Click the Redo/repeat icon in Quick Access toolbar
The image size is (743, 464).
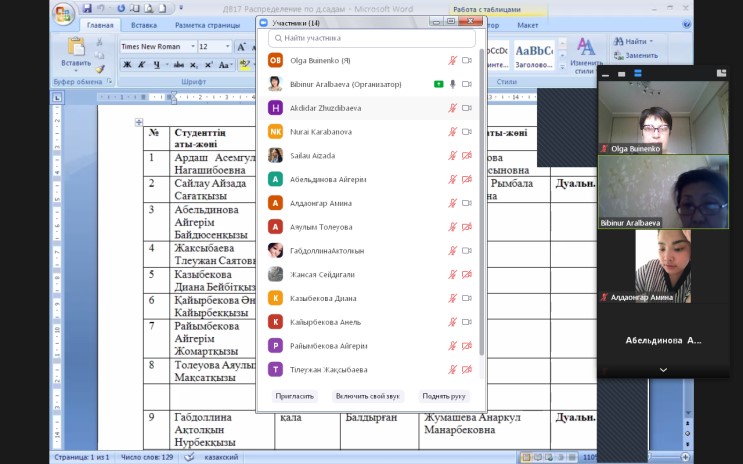(121, 9)
